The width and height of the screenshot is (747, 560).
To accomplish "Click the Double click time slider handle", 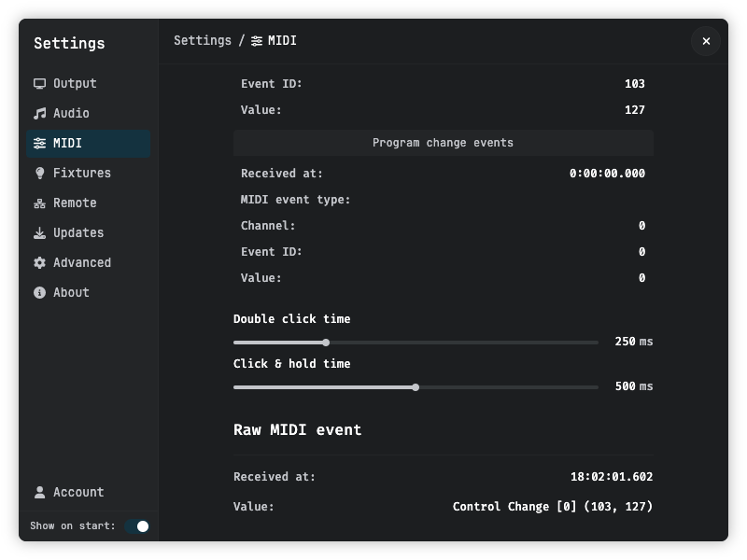I will [x=326, y=343].
